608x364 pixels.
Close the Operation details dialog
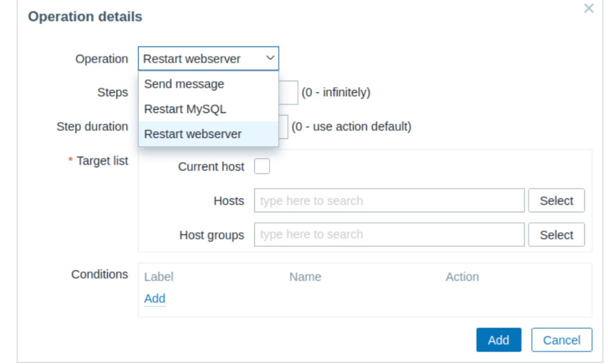click(x=588, y=9)
